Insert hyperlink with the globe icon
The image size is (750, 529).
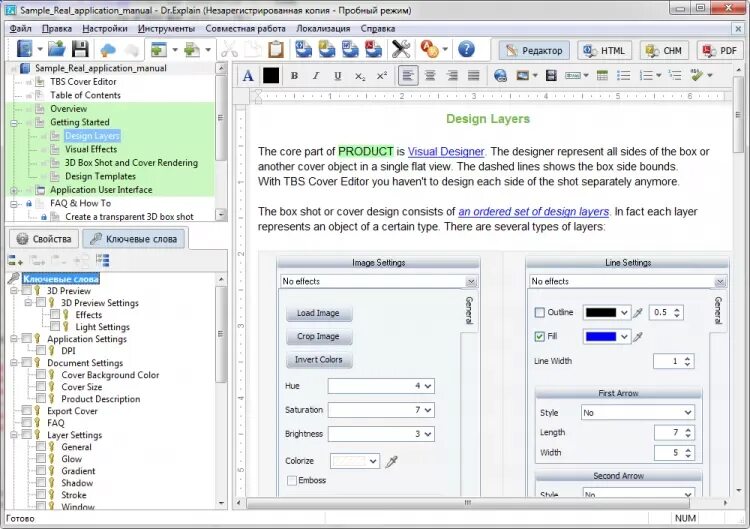pos(500,76)
